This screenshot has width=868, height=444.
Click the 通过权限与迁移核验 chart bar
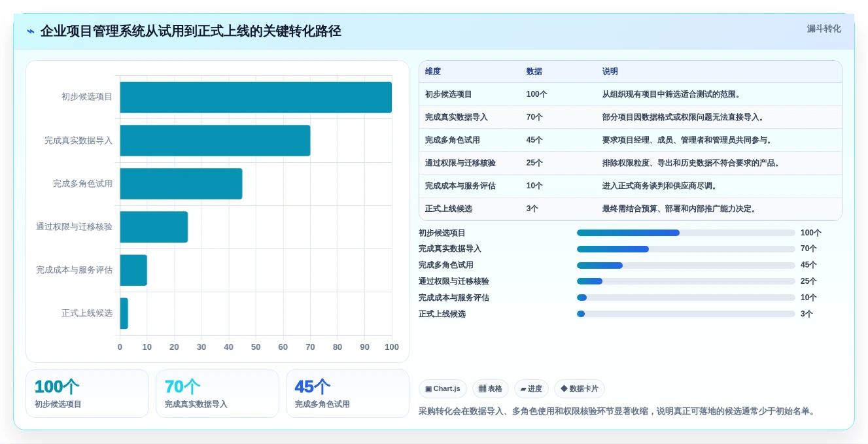154,226
